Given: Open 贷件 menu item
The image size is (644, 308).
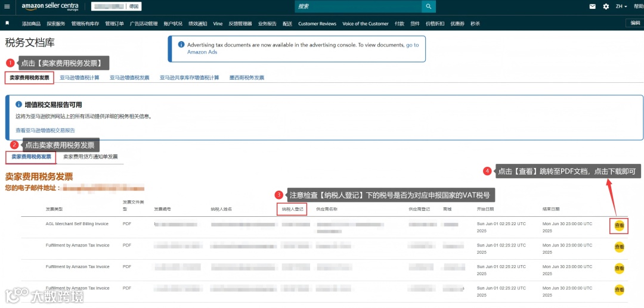Looking at the screenshot, I should click(x=415, y=24).
